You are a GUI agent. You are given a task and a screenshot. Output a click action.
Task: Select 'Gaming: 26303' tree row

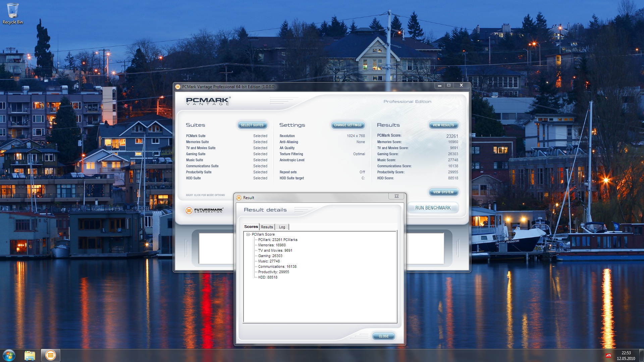point(270,256)
